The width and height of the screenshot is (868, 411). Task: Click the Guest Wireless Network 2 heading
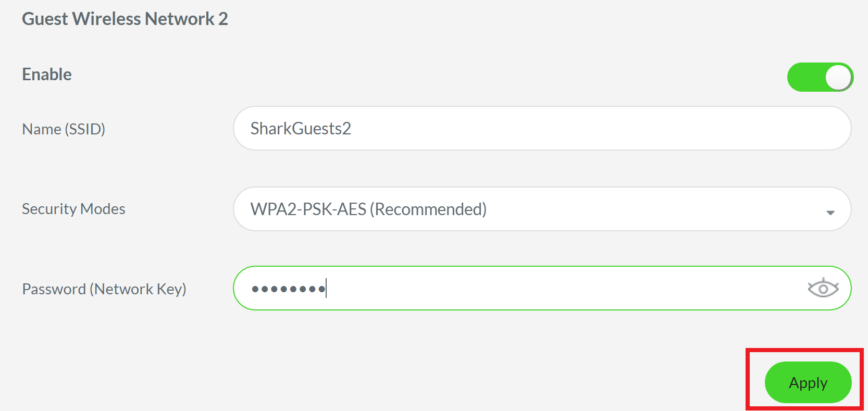pyautogui.click(x=125, y=18)
